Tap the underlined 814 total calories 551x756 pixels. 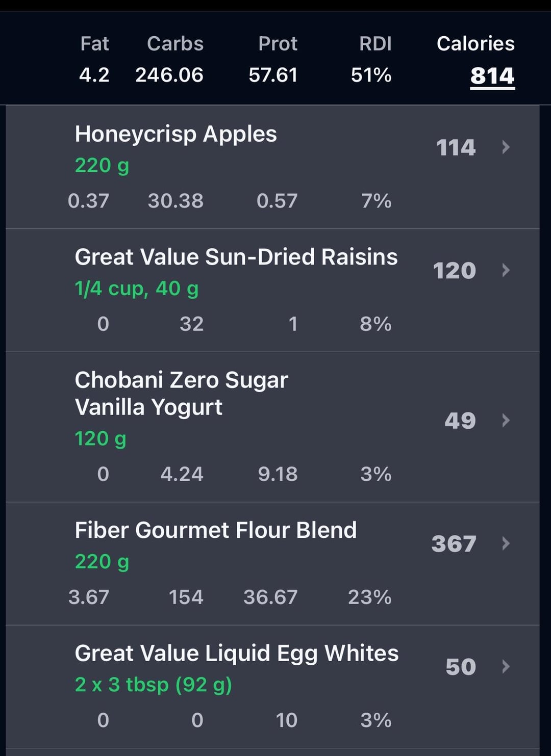click(492, 76)
